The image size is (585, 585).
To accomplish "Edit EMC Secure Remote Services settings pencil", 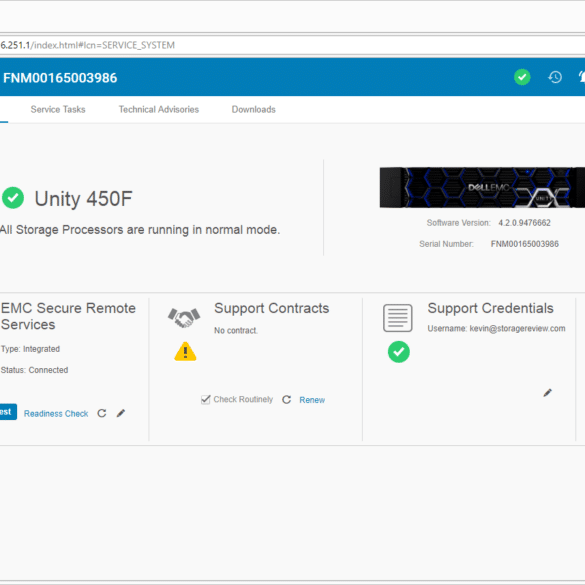I will 121,413.
